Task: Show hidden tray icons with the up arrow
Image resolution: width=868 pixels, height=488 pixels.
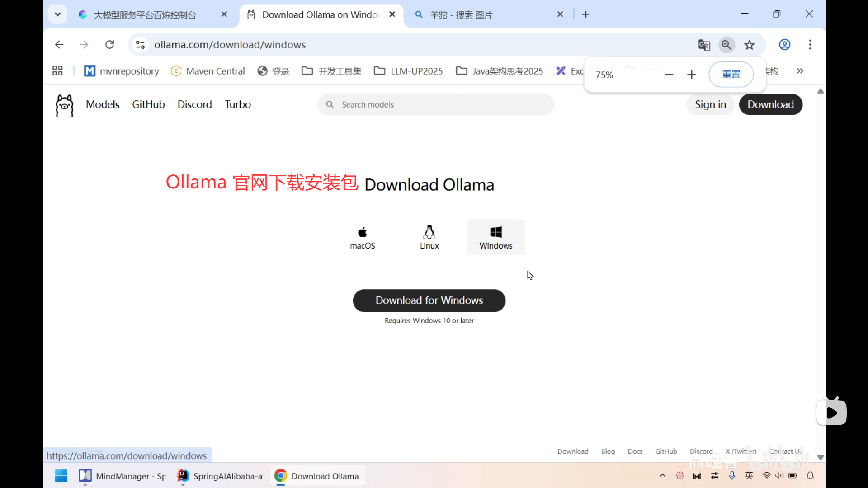Action: click(x=662, y=475)
